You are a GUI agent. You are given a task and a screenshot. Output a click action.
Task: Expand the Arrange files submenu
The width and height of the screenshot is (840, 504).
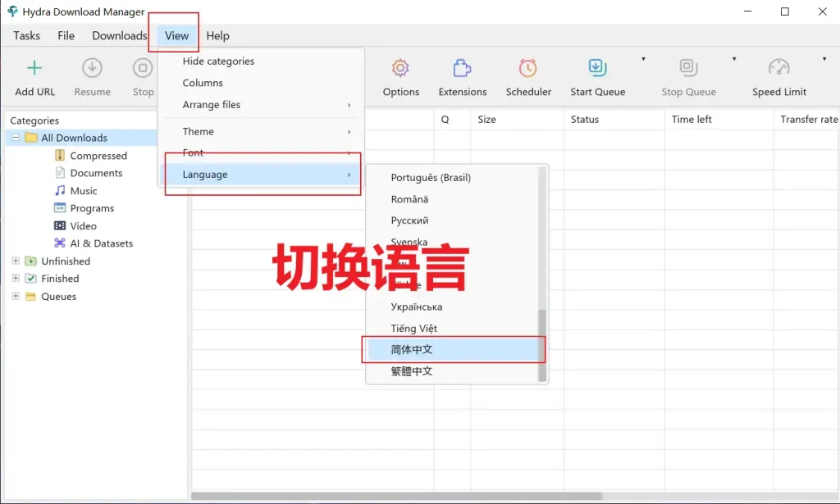[x=262, y=105]
